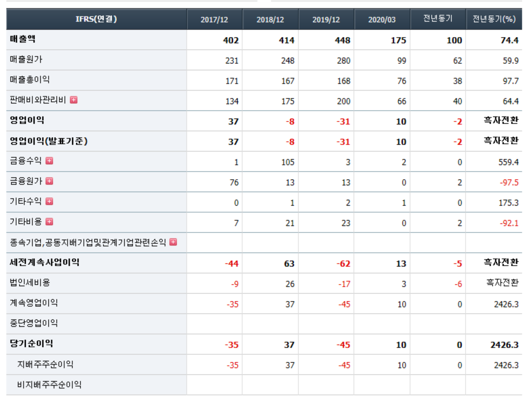
Task: Click the 2020/03 column header
Action: tap(382, 19)
